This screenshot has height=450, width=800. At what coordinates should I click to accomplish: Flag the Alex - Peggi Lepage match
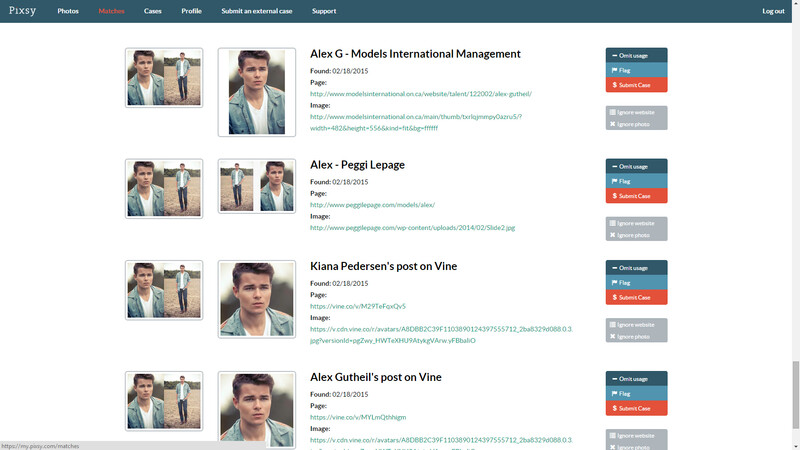click(x=636, y=181)
